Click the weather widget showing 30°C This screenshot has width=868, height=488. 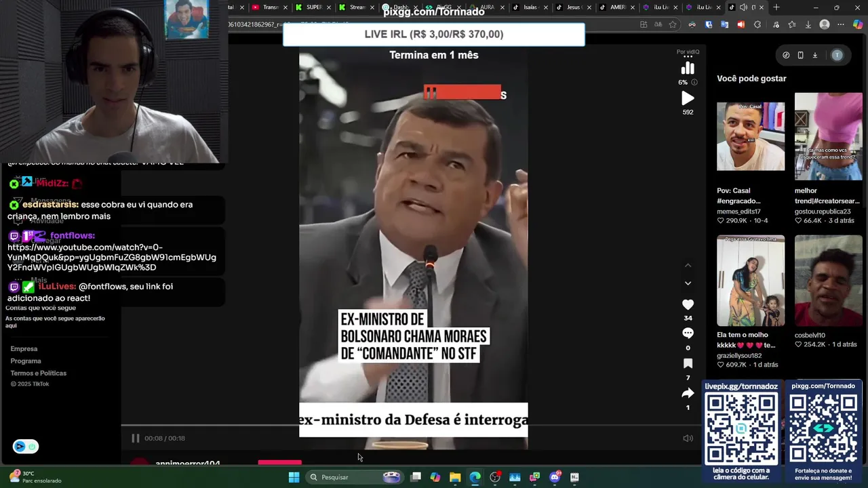point(35,477)
